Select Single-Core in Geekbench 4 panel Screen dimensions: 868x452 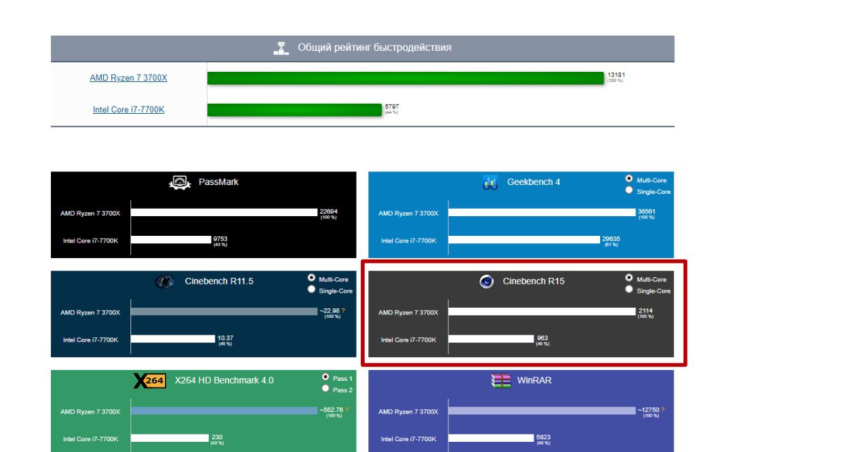point(629,190)
